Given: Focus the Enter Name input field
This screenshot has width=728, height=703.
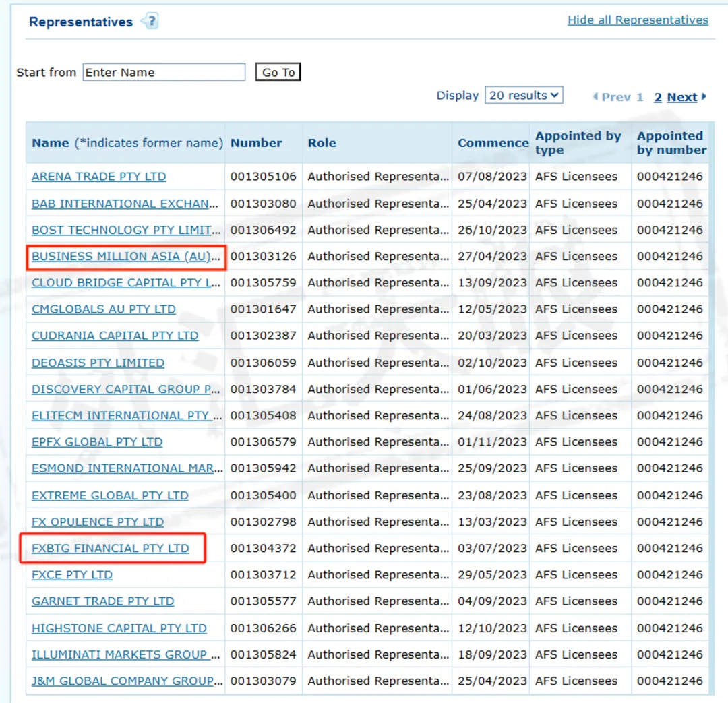Looking at the screenshot, I should tap(164, 72).
